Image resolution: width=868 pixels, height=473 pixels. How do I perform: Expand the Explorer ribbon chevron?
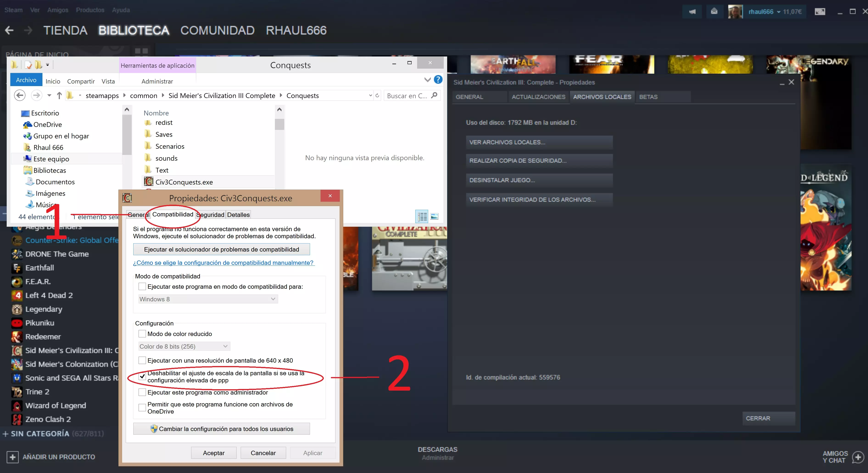coord(427,80)
